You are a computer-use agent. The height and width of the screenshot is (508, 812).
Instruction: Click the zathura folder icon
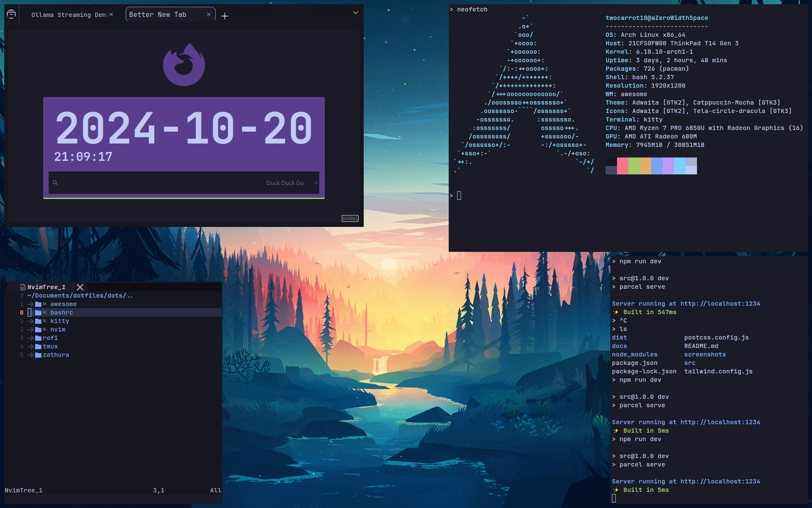pos(38,355)
